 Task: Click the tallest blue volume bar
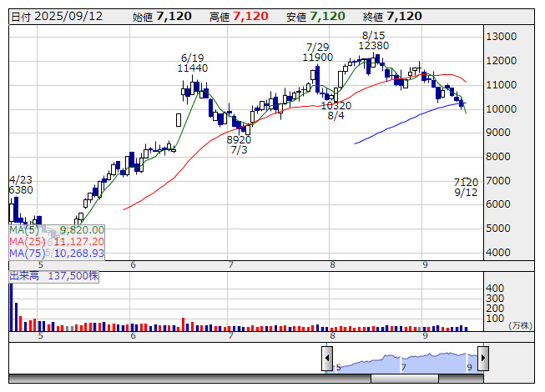point(12,307)
